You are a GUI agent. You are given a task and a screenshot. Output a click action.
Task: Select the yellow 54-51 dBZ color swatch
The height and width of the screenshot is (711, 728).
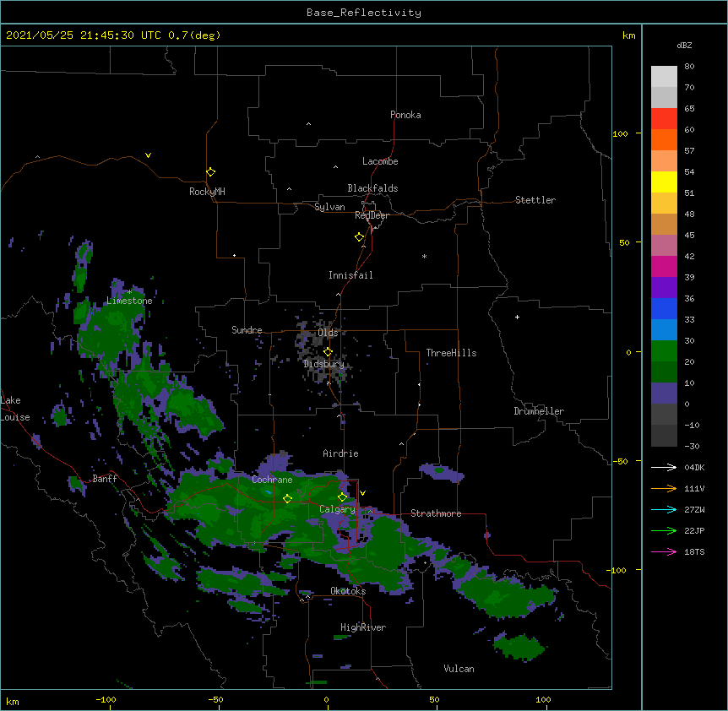click(664, 182)
